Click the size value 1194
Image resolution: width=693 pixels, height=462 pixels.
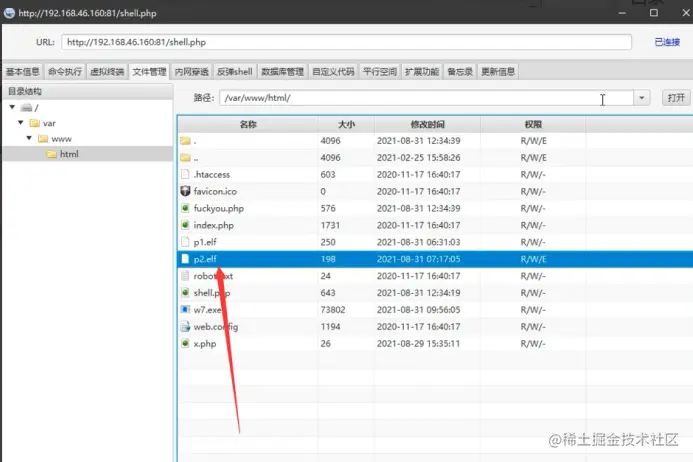(330, 327)
